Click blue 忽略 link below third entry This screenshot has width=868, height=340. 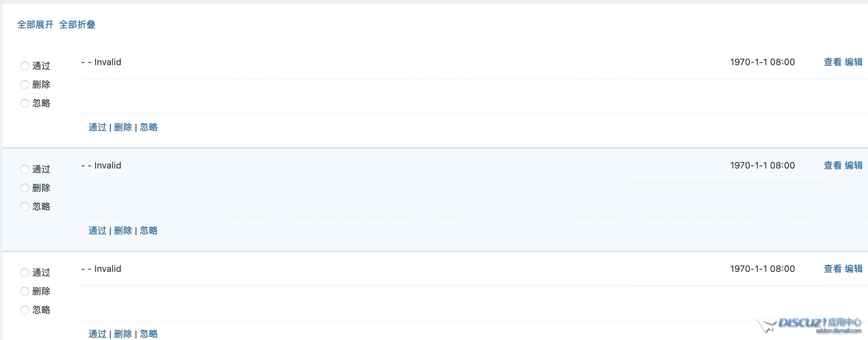(x=149, y=334)
